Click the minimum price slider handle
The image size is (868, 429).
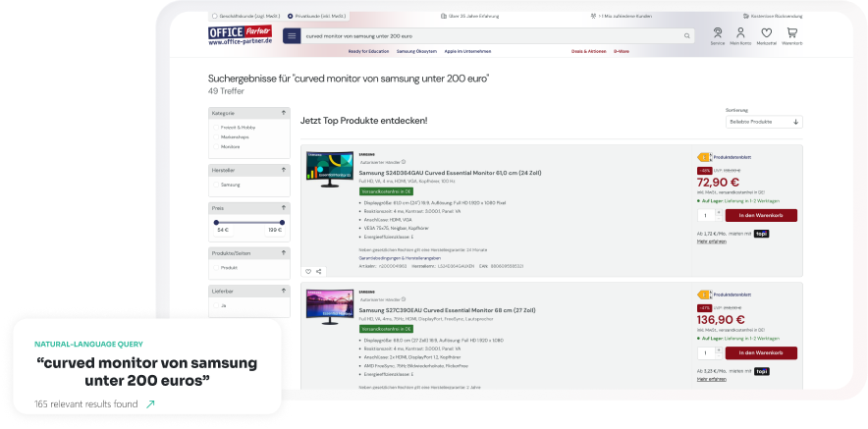point(216,223)
